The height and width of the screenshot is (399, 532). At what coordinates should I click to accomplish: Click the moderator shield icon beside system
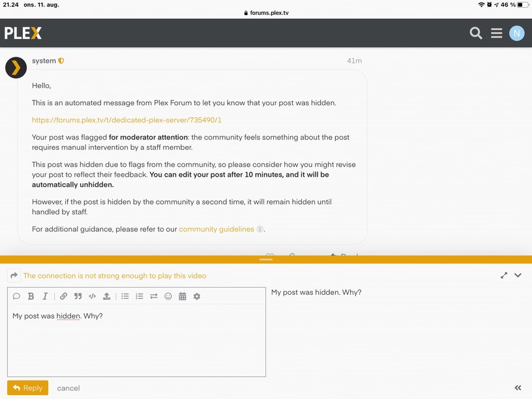[x=61, y=61]
